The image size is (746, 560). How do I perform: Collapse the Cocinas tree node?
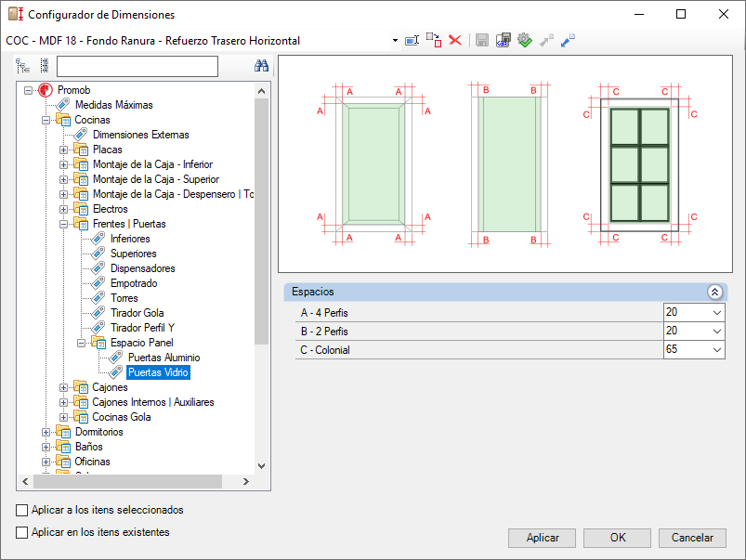46,120
